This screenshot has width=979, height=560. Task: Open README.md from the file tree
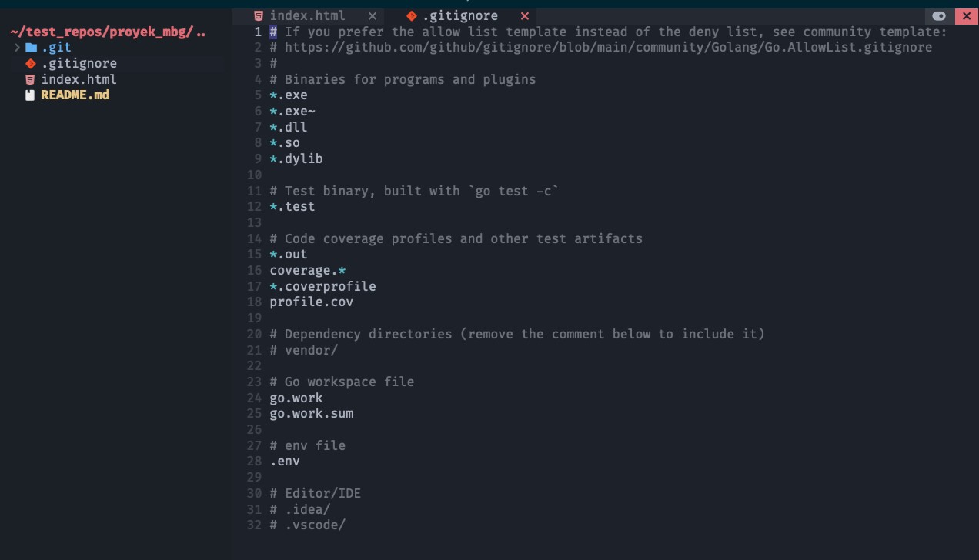[75, 95]
